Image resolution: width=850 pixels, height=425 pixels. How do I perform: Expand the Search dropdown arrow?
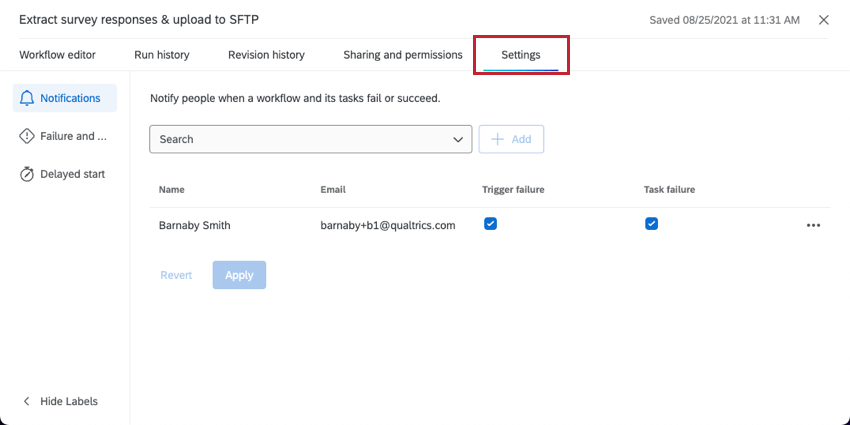pos(458,139)
